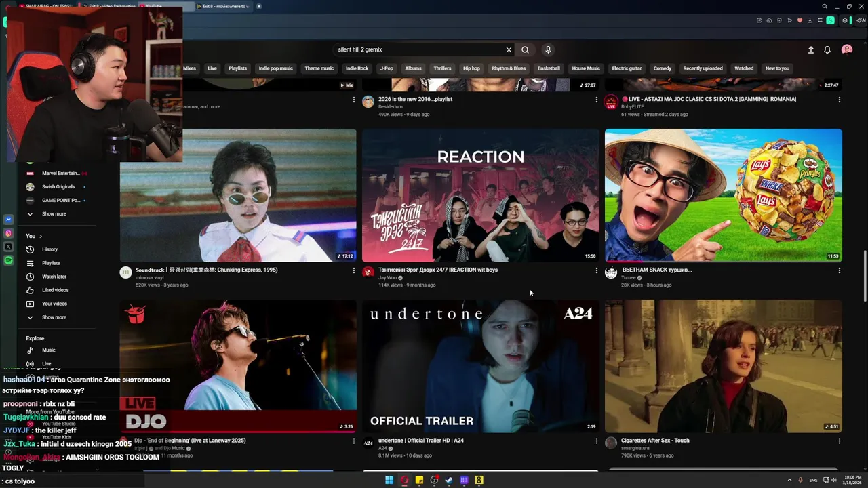This screenshot has width=868, height=488.
Task: Select the Electric guitar chip
Action: (627, 68)
